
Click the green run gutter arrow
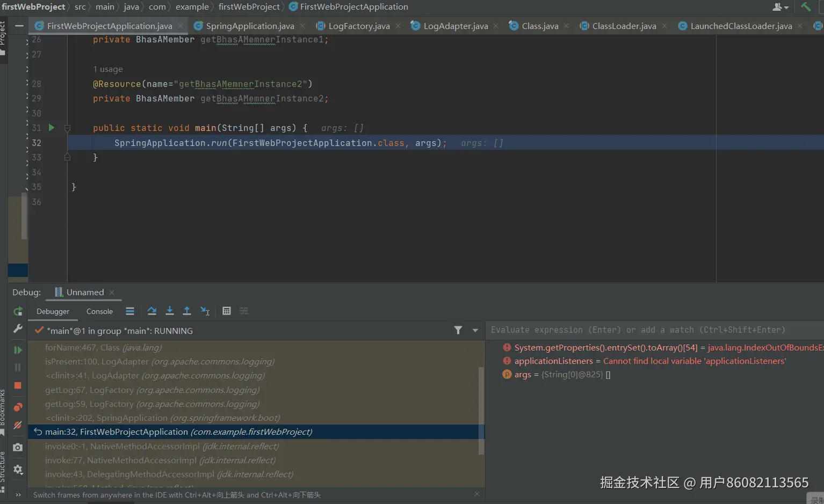point(52,128)
